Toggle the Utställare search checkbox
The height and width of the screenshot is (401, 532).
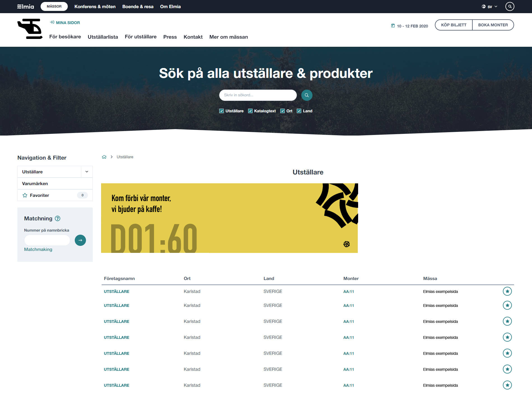pos(221,111)
